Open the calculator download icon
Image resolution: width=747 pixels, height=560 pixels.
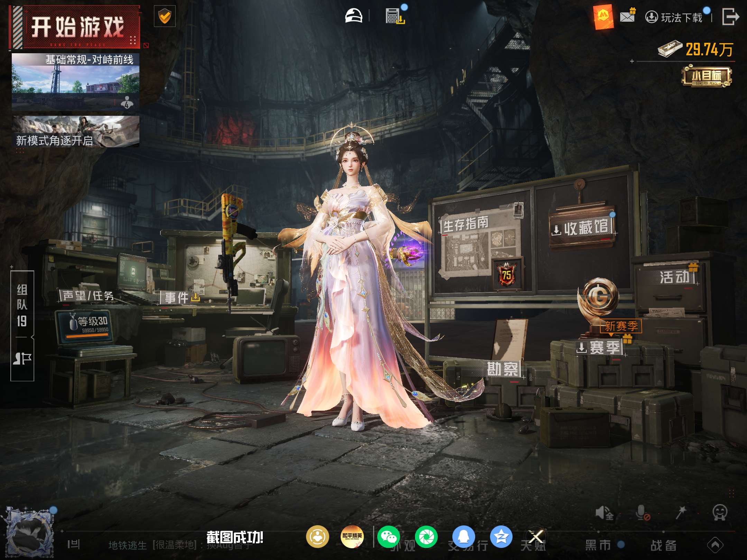(x=395, y=16)
